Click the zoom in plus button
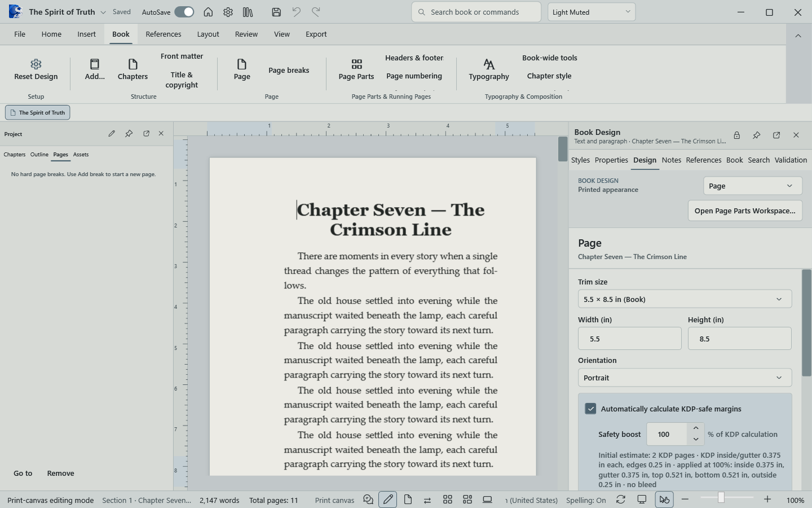This screenshot has height=508, width=812. [x=767, y=500]
